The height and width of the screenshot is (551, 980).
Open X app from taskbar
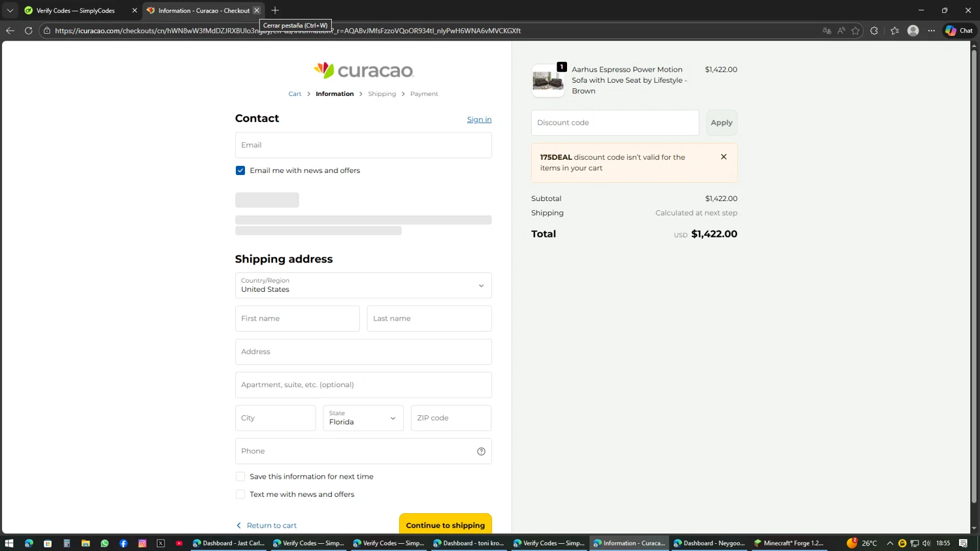[x=161, y=543]
